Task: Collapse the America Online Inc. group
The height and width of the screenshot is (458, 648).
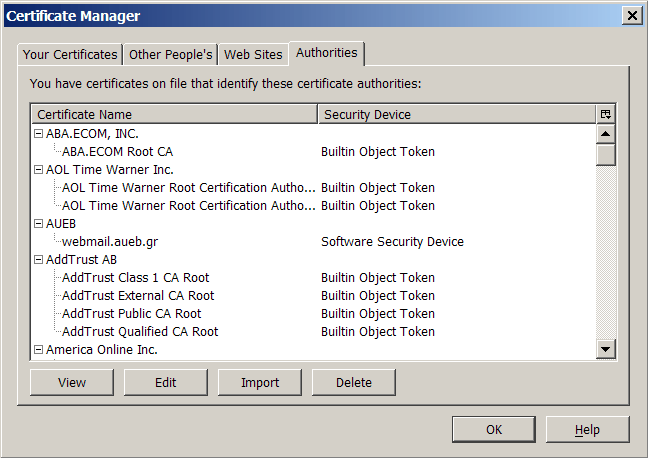Action: (38, 350)
